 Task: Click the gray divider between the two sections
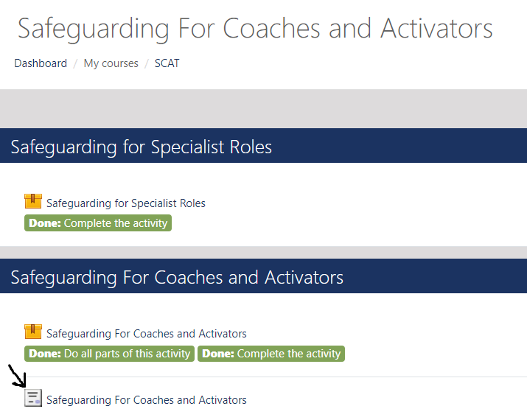264,252
